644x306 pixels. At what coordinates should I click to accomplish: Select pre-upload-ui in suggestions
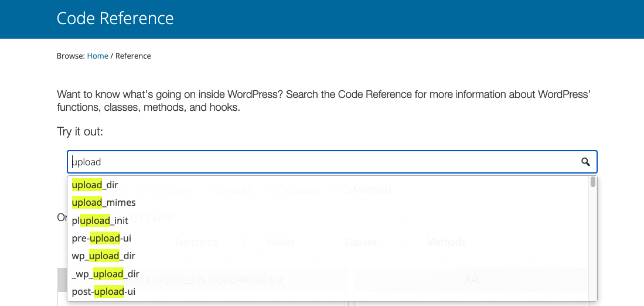102,238
